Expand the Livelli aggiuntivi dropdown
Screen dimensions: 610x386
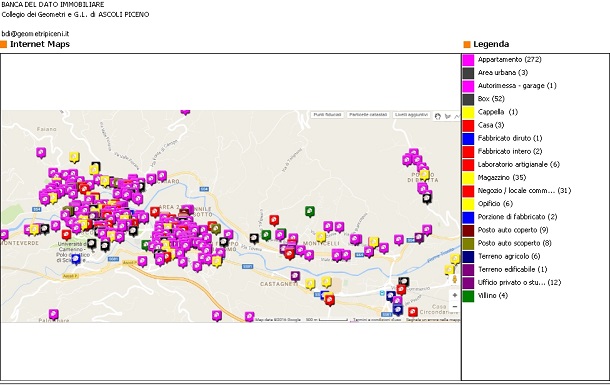click(x=411, y=115)
